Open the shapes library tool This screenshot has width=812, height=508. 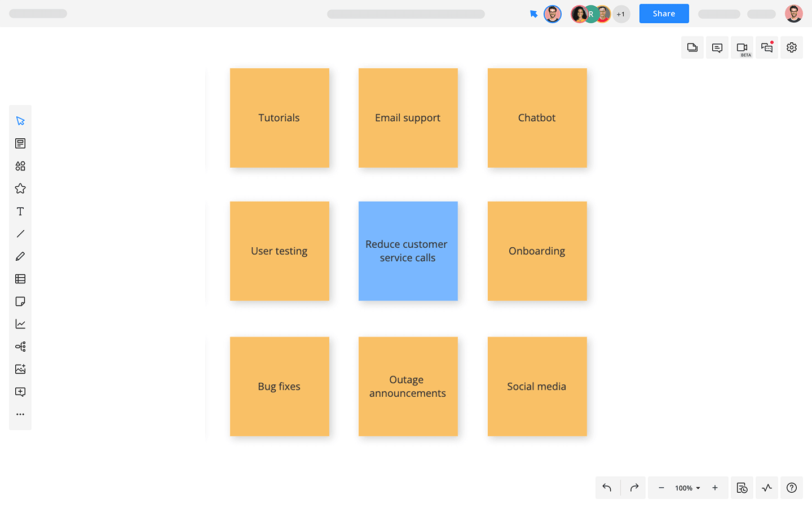pos(20,166)
